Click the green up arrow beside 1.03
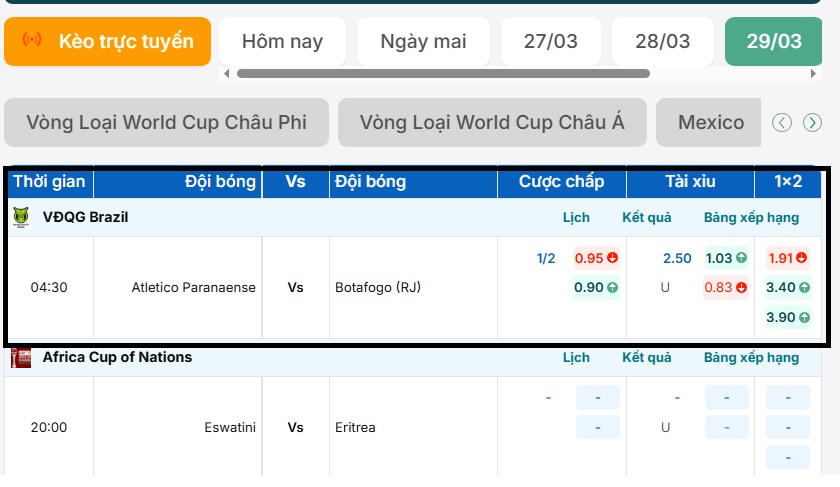The width and height of the screenshot is (840, 487). coord(741,258)
